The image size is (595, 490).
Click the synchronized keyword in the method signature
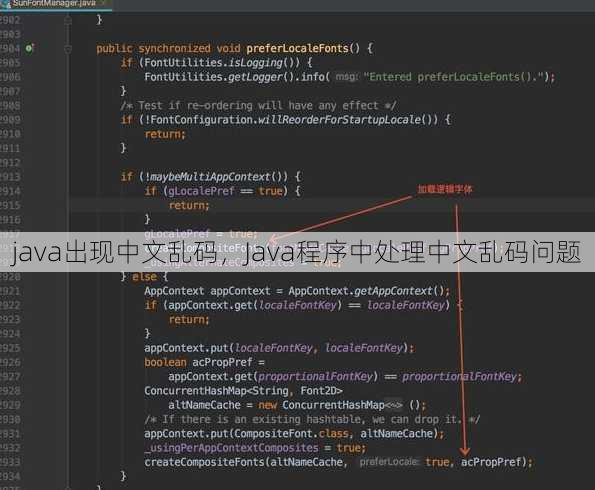tap(174, 49)
